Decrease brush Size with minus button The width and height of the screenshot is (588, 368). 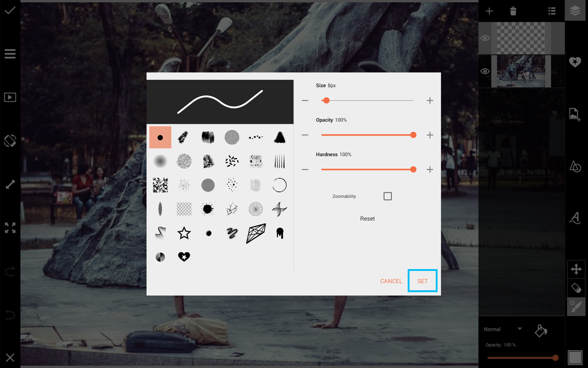click(x=305, y=100)
